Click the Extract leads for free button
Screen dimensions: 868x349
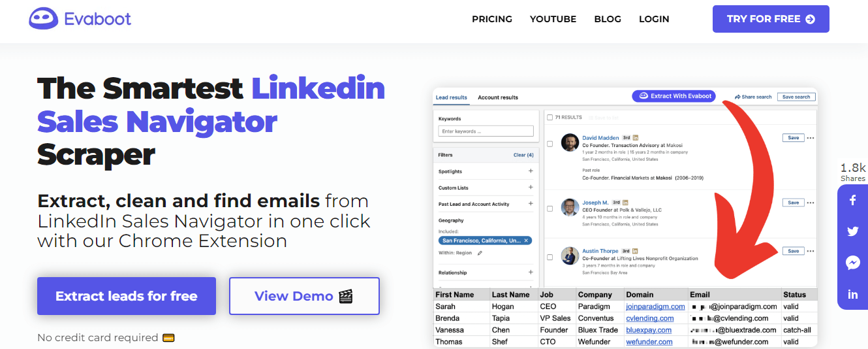(x=127, y=296)
